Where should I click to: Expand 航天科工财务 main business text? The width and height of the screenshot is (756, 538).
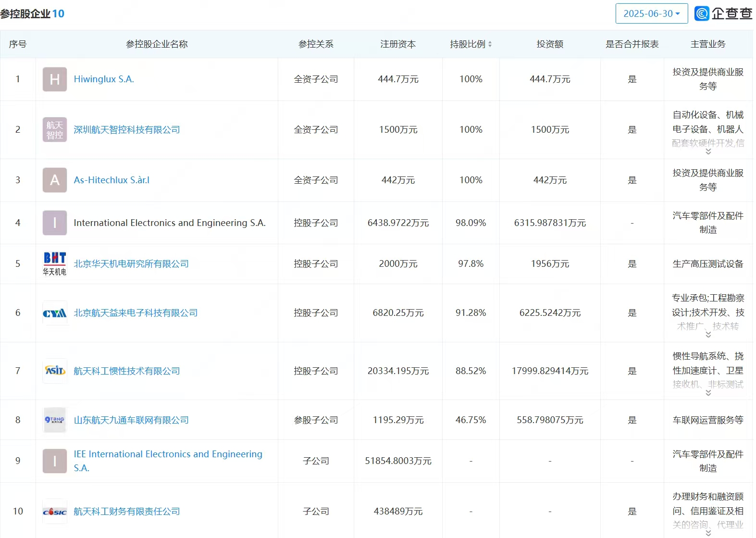tap(708, 533)
